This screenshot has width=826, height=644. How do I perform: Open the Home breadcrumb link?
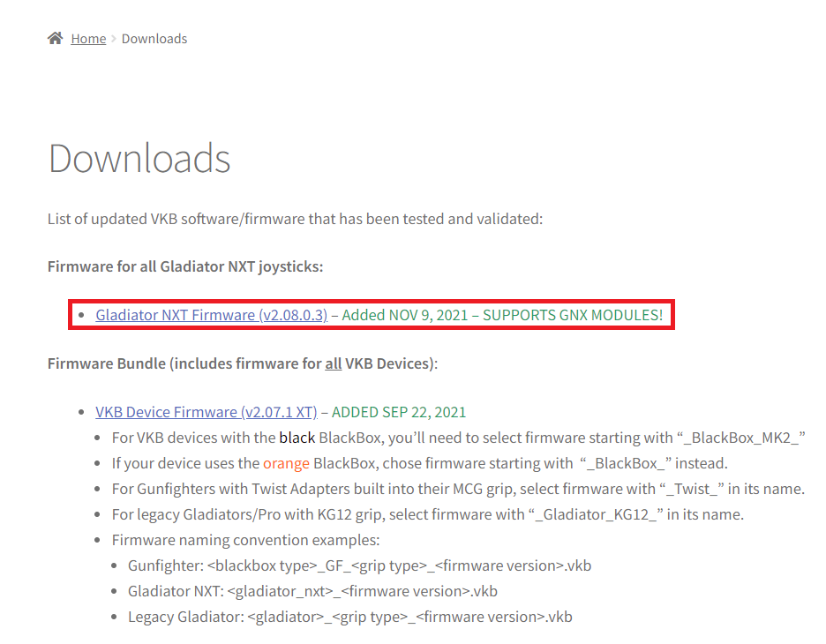[x=88, y=39]
